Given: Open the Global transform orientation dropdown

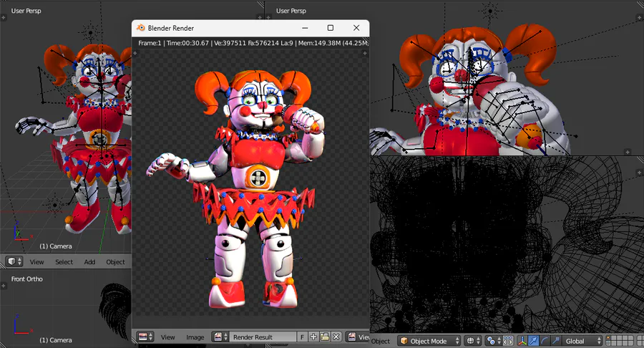Looking at the screenshot, I should (x=582, y=341).
